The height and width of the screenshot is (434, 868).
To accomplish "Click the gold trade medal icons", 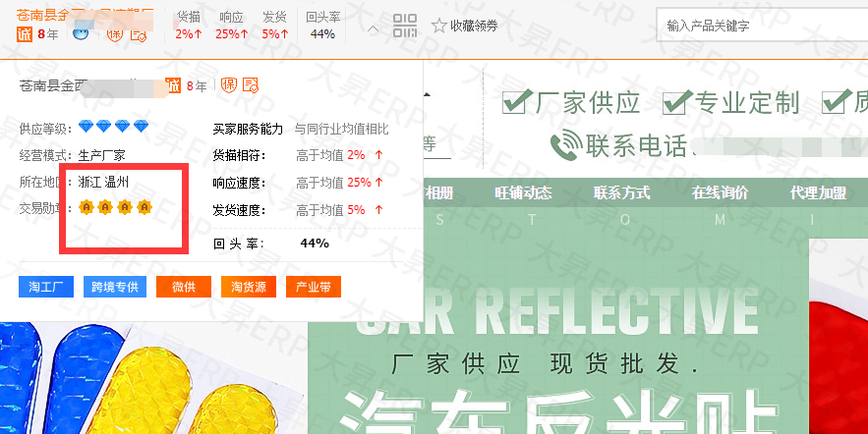I will point(115,207).
